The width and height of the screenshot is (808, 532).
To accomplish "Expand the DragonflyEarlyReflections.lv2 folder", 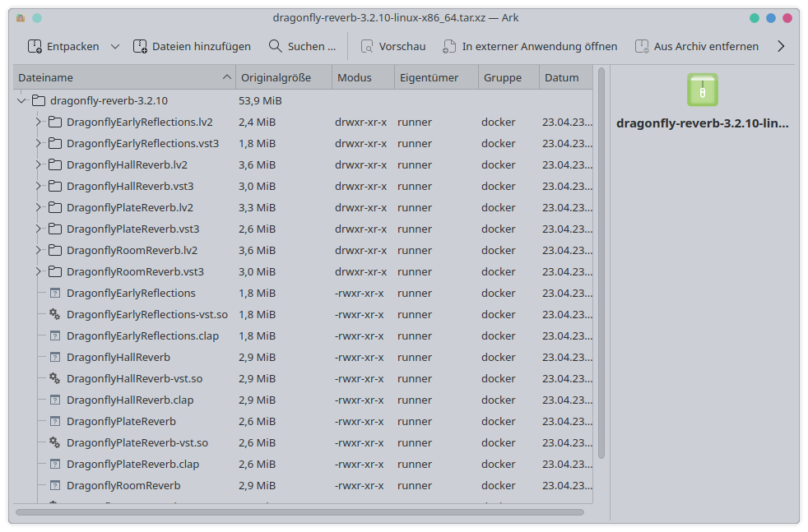I will tap(38, 122).
